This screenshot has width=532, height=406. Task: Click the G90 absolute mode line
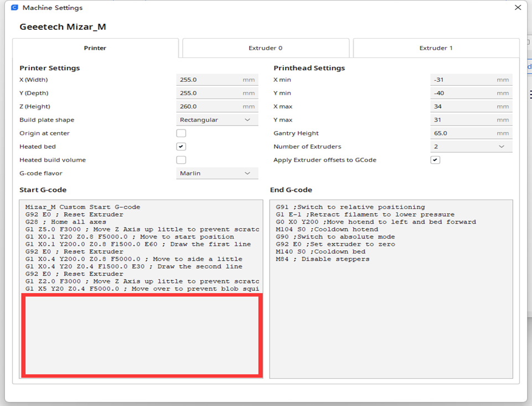[x=335, y=237]
